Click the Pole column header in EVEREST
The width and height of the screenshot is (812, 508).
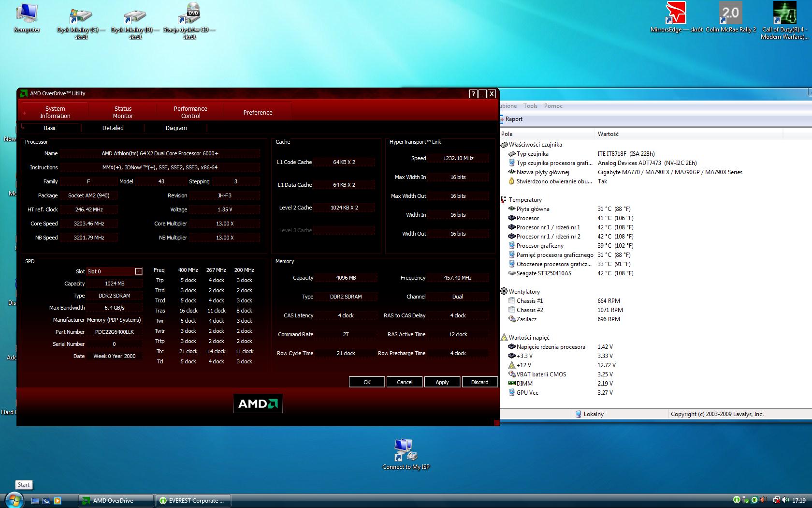[547, 134]
